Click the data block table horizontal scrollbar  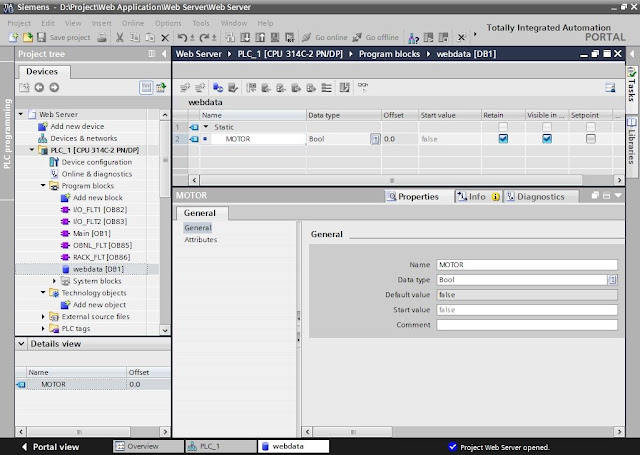[391, 180]
